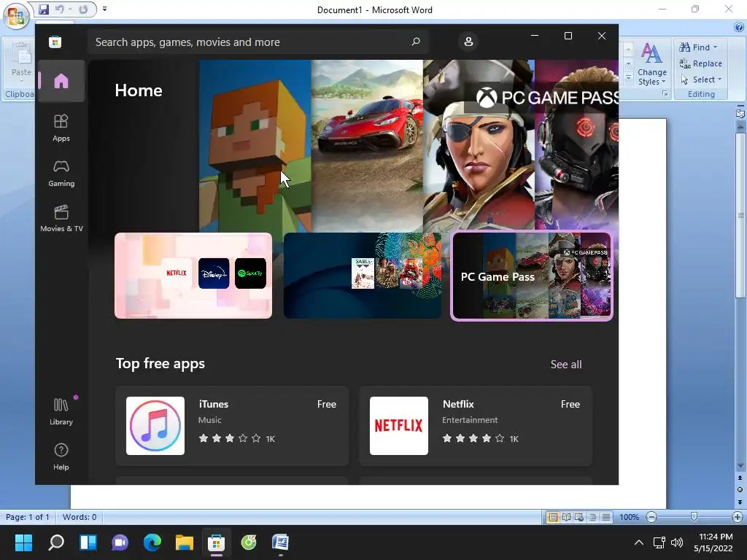Open Help in Store sidebar
Viewport: 747px width, 560px height.
(x=61, y=456)
